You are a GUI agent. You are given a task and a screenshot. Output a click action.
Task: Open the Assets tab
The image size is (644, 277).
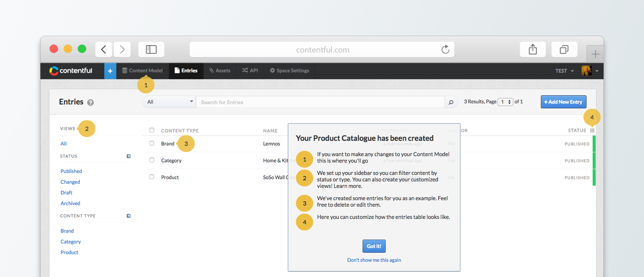click(x=219, y=71)
